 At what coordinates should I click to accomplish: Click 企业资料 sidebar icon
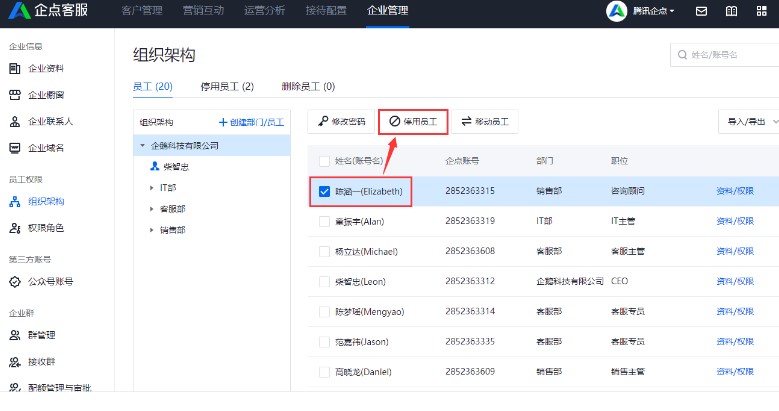tap(15, 68)
